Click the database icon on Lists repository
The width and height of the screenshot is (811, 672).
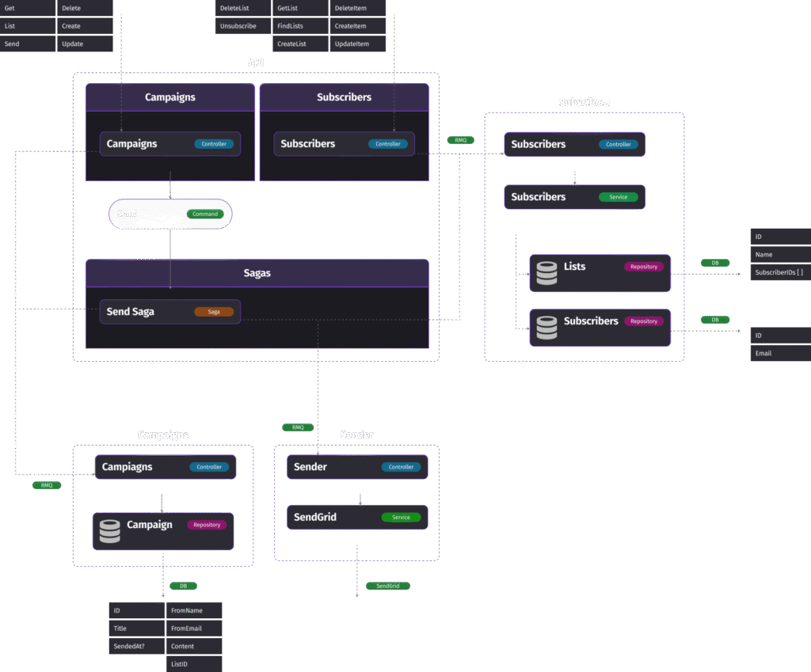pyautogui.click(x=546, y=272)
